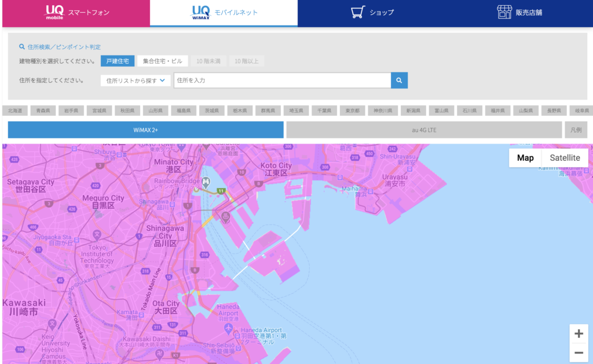Jump to 神奈川県 prefecture
593x364 pixels.
point(383,111)
